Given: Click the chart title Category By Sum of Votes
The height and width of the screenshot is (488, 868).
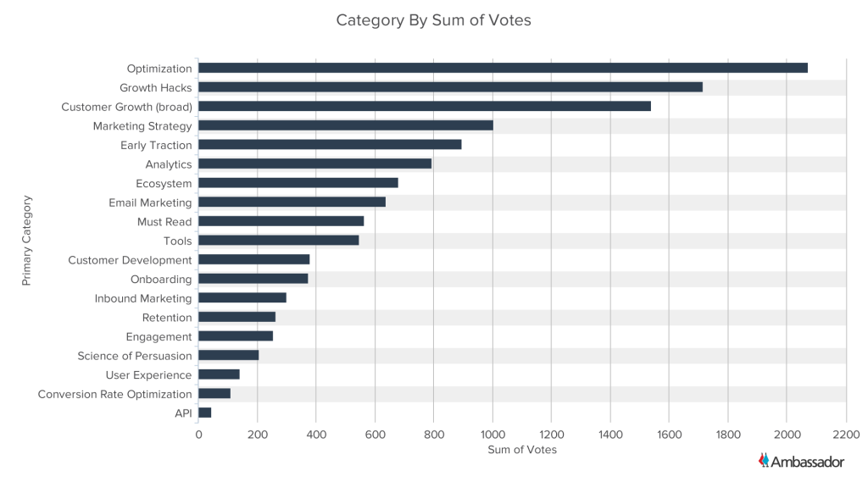Looking at the screenshot, I should [x=433, y=19].
